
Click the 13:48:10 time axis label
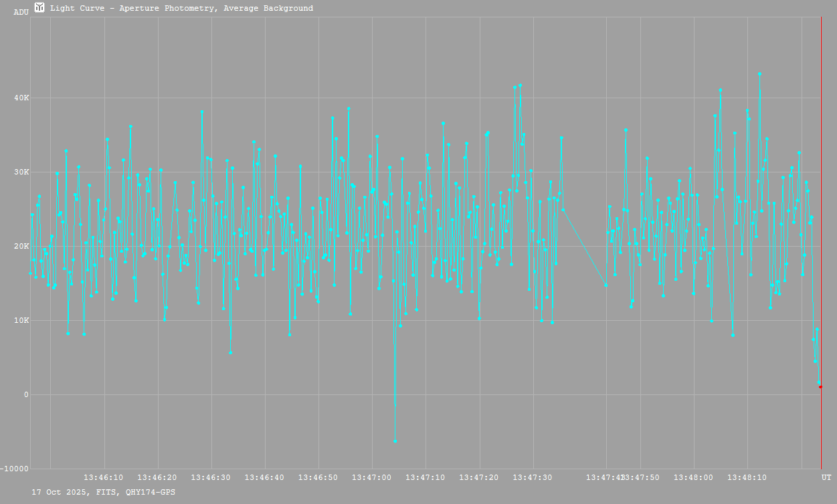coord(747,477)
